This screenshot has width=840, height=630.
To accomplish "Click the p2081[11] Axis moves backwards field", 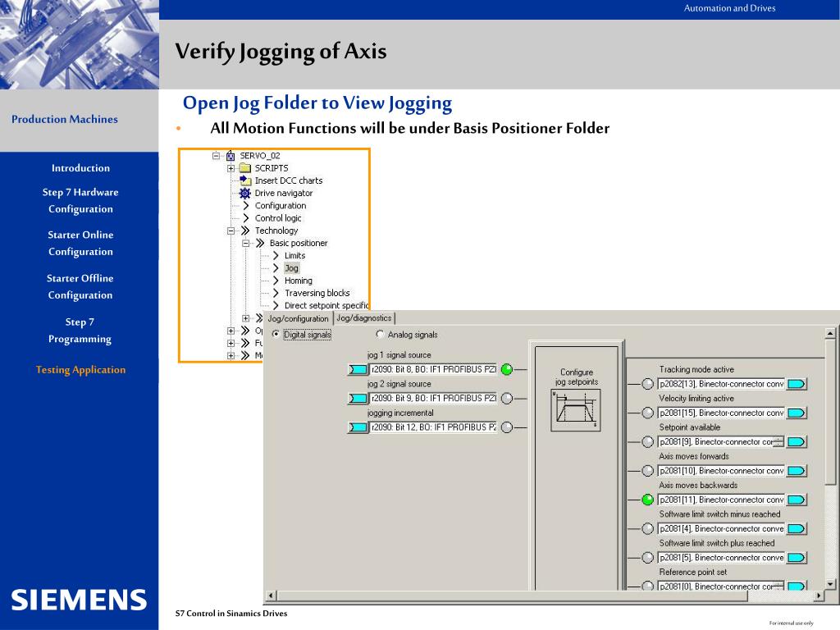I will pyautogui.click(x=721, y=500).
